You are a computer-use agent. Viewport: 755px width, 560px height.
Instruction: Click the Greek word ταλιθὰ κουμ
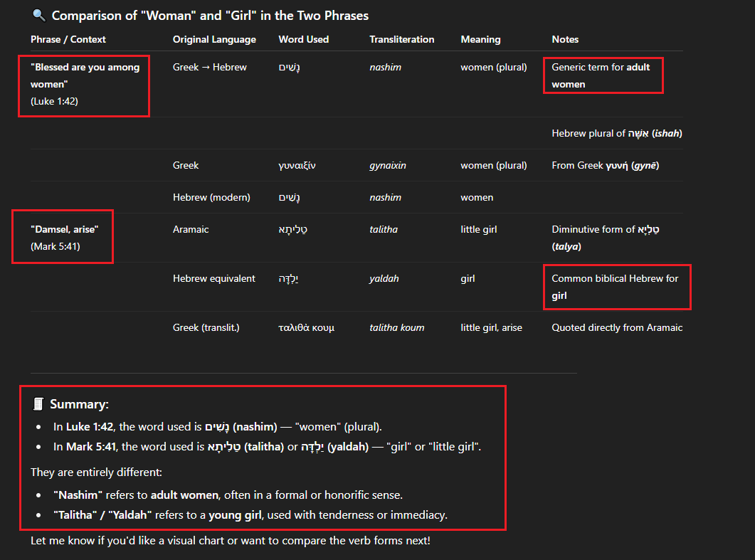point(306,328)
